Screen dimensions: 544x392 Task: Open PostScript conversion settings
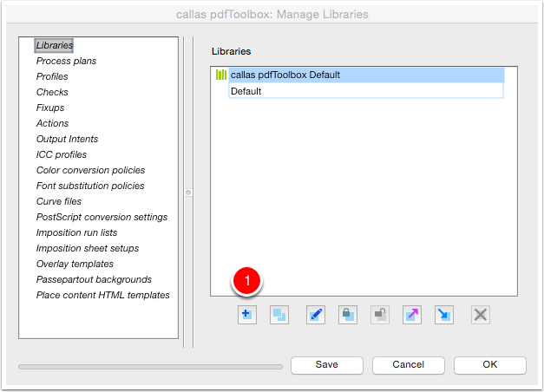(102, 217)
